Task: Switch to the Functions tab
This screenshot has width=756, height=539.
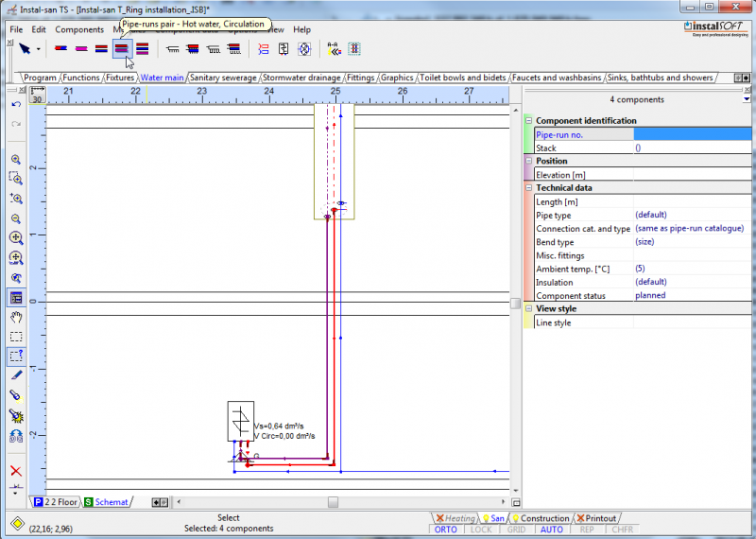Action: click(81, 78)
